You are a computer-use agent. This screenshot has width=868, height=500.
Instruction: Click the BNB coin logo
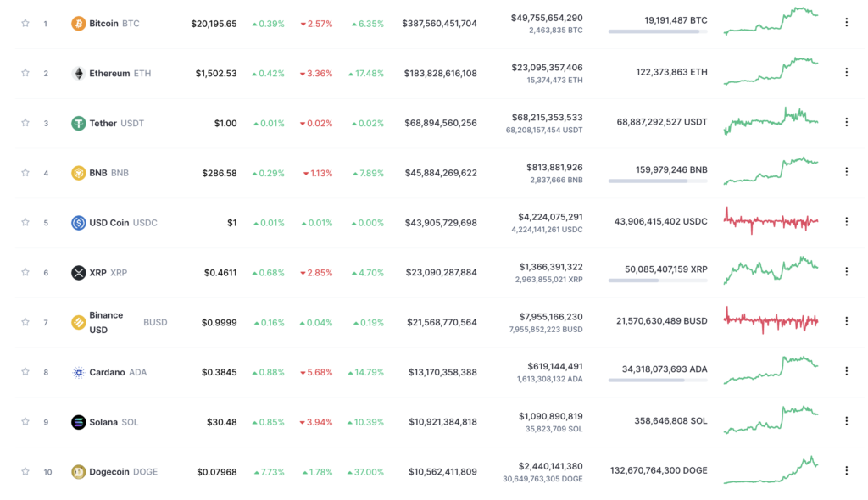[x=79, y=173]
